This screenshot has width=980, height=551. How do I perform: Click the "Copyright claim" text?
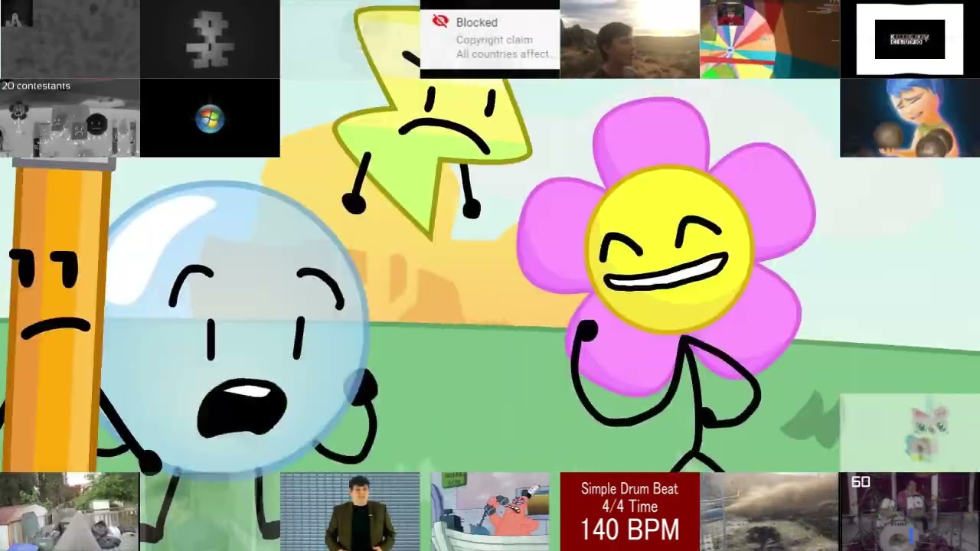[494, 40]
